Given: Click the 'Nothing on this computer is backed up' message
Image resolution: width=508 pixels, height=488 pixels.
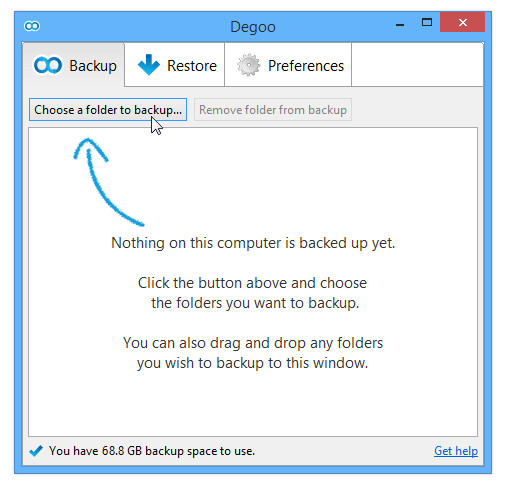Looking at the screenshot, I should point(253,243).
